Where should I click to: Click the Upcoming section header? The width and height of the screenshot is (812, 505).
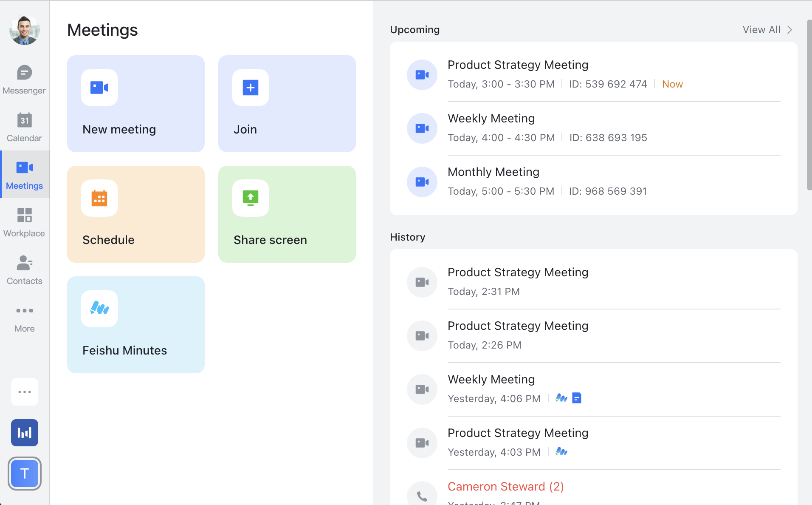(415, 29)
